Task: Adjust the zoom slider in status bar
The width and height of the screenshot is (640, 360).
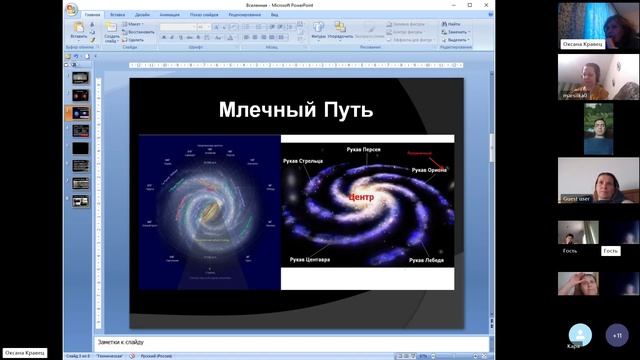Action: [454, 356]
